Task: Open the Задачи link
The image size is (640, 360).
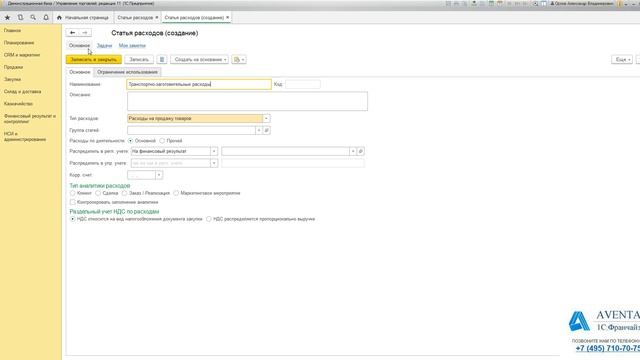Action: pos(104,45)
